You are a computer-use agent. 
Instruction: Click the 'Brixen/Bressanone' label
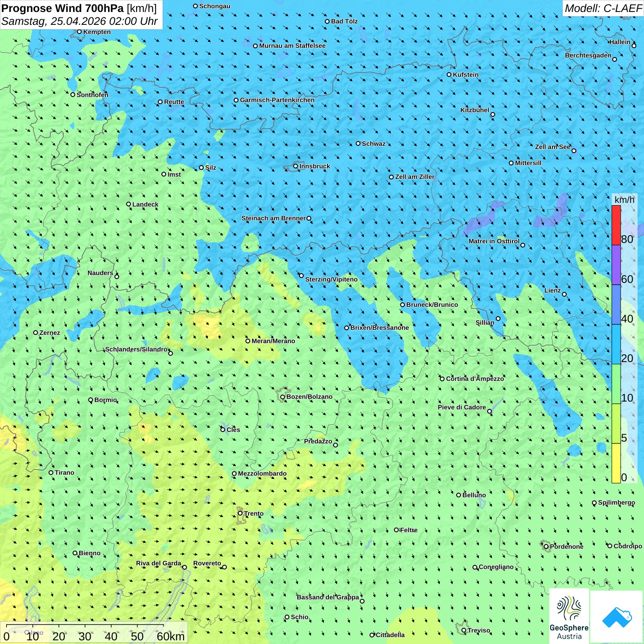[x=379, y=328]
